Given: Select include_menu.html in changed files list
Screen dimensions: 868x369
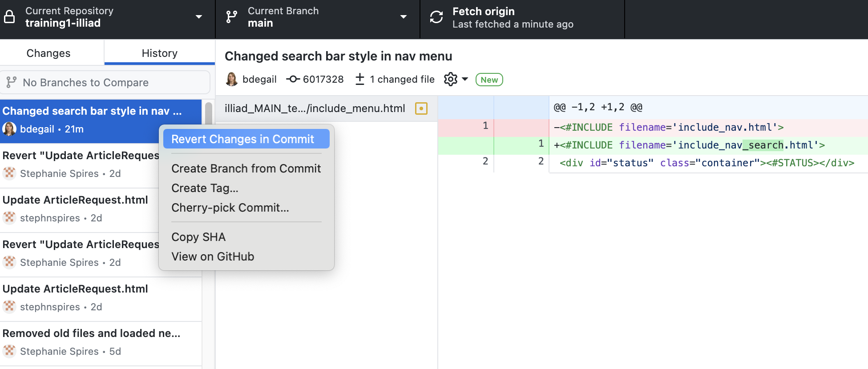Looking at the screenshot, I should (315, 108).
